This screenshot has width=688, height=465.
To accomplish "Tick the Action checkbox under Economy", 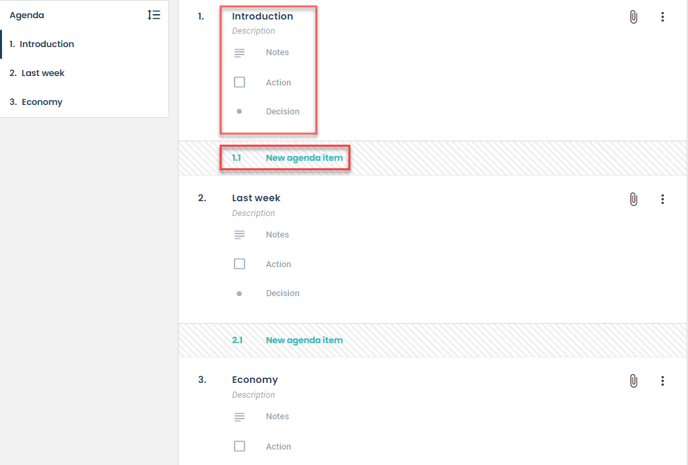I will [x=239, y=446].
